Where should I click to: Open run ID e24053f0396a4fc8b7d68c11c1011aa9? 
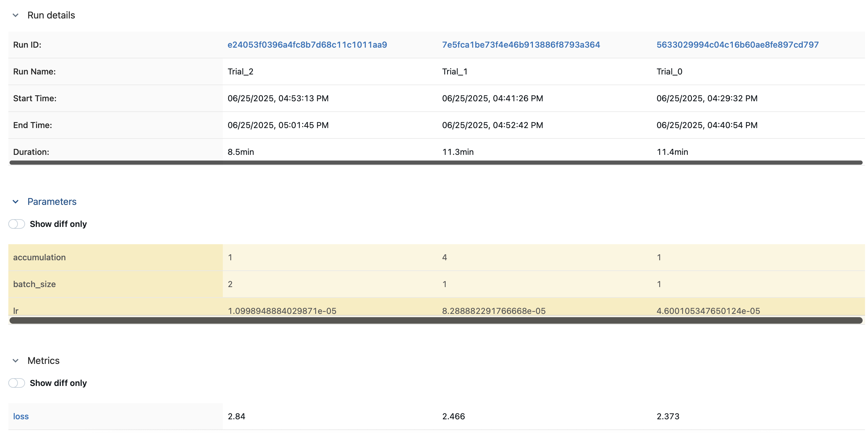click(x=307, y=45)
